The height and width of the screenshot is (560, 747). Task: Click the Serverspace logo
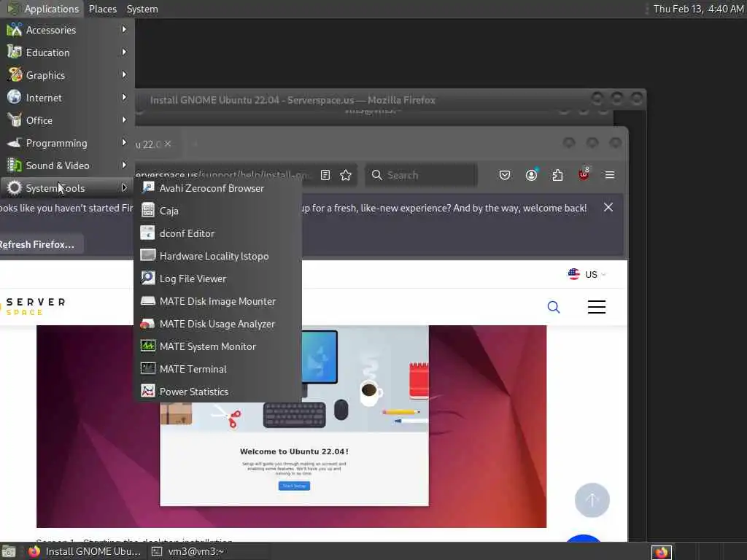(34, 307)
